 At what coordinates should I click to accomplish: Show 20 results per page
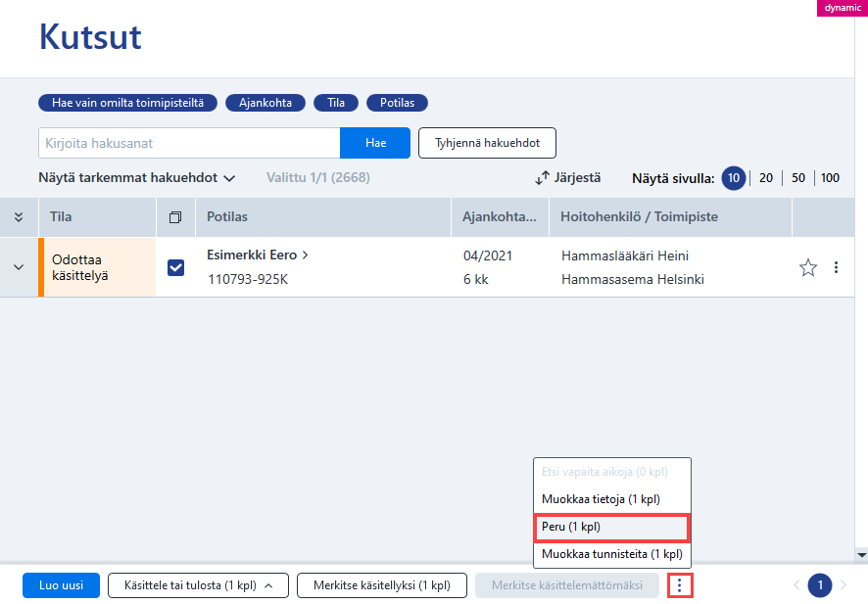765,178
